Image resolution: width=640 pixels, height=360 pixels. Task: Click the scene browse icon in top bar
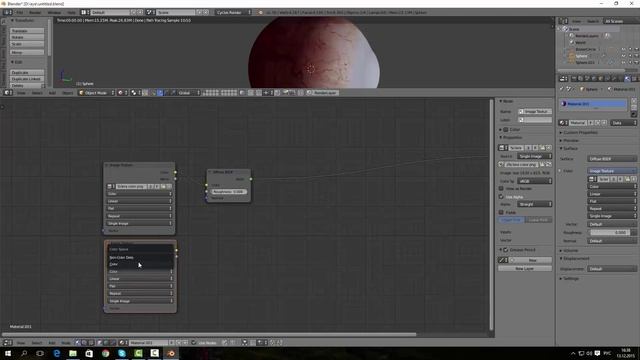tap(151, 13)
